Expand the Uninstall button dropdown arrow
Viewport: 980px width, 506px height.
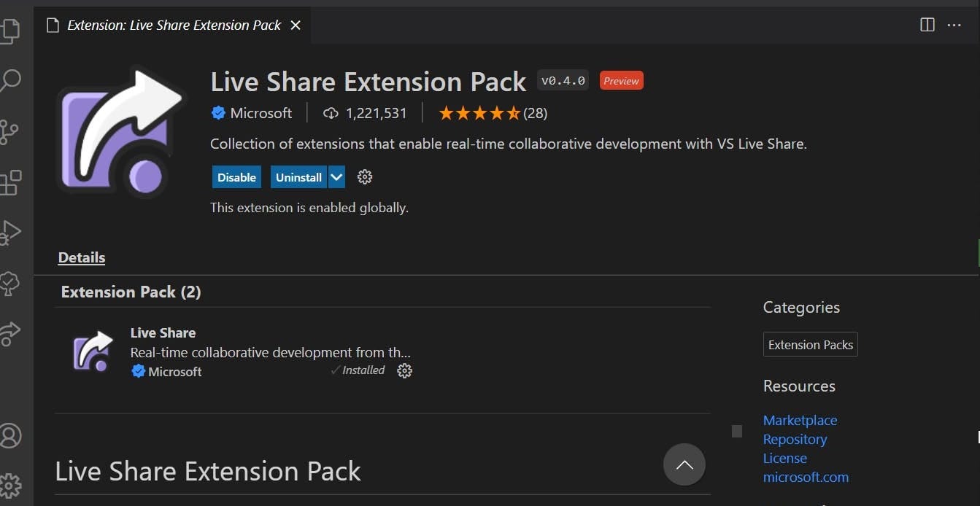coord(336,177)
